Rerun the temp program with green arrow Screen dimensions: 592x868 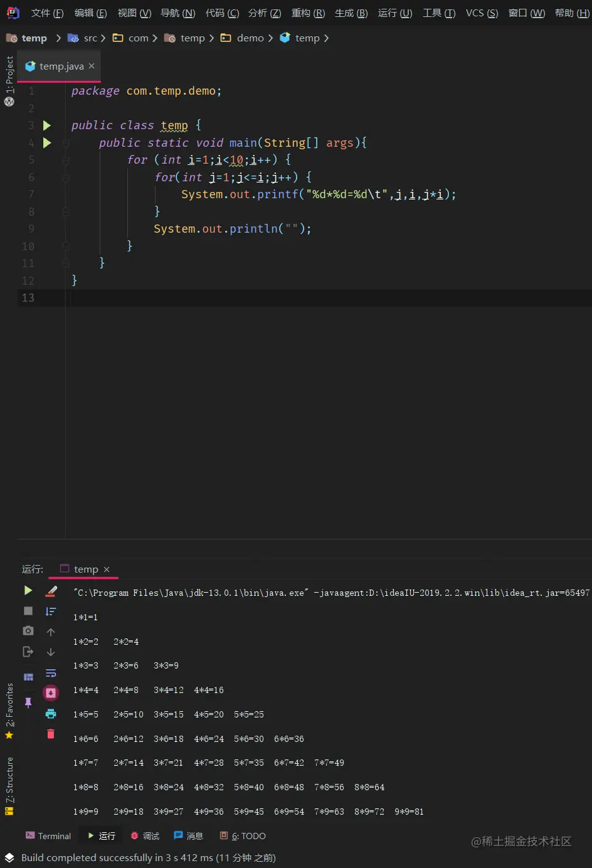(28, 590)
